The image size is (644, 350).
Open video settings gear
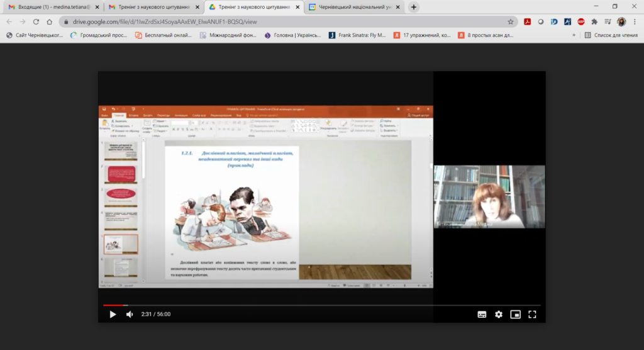tap(499, 315)
